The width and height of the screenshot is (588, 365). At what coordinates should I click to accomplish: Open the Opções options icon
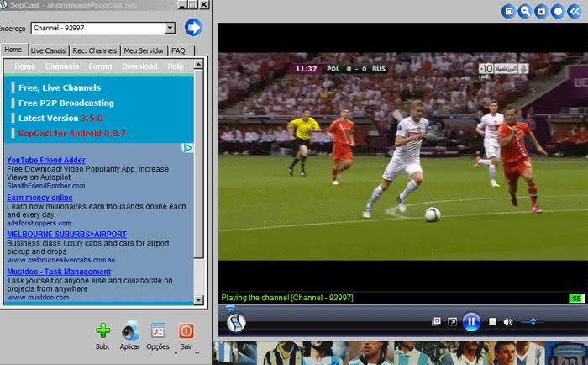pos(158,331)
